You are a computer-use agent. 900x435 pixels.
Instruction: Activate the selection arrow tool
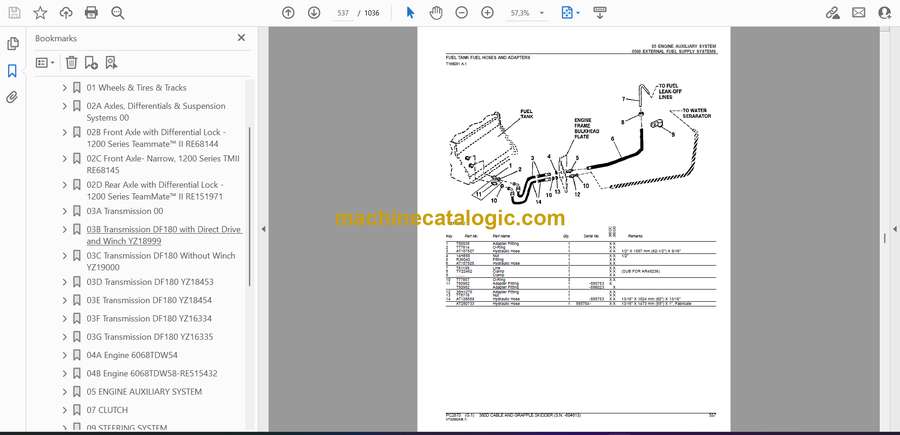click(410, 13)
